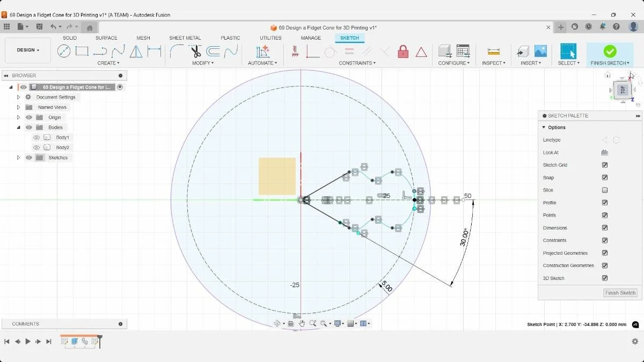Enable the Slice checkbox
Image resolution: width=644 pixels, height=362 pixels.
point(605,190)
